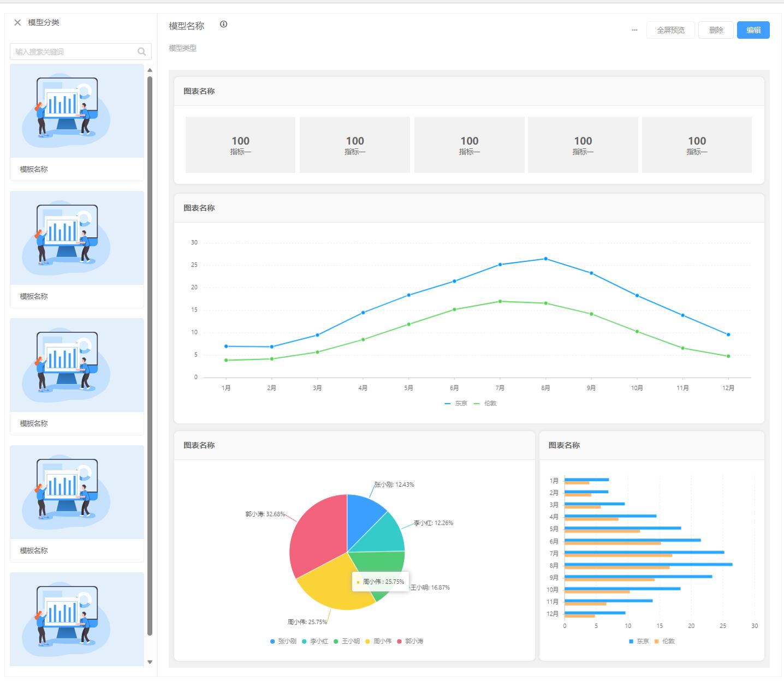The image size is (784, 694).
Task: Toggle 东京 series in line chart legend
Action: coord(456,403)
